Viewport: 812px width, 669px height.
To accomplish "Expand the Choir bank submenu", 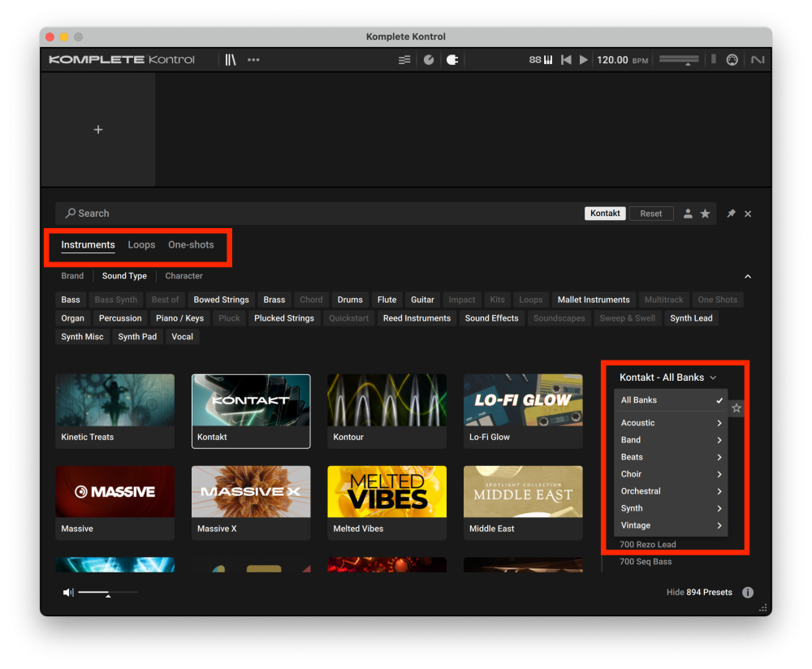I will [672, 474].
